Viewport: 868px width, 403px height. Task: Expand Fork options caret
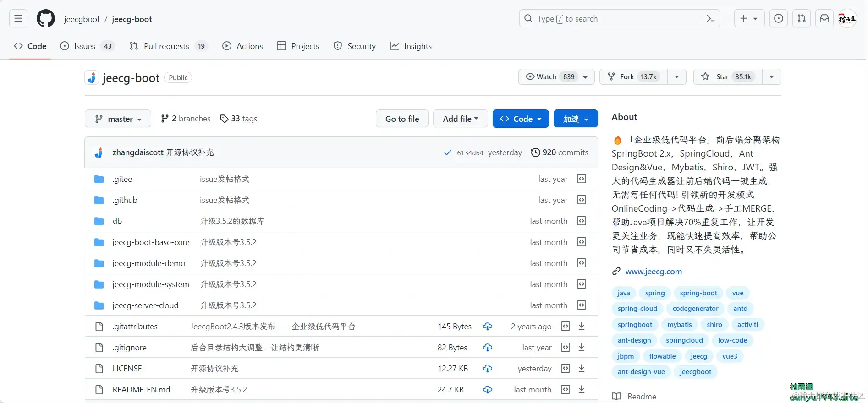[x=677, y=76]
